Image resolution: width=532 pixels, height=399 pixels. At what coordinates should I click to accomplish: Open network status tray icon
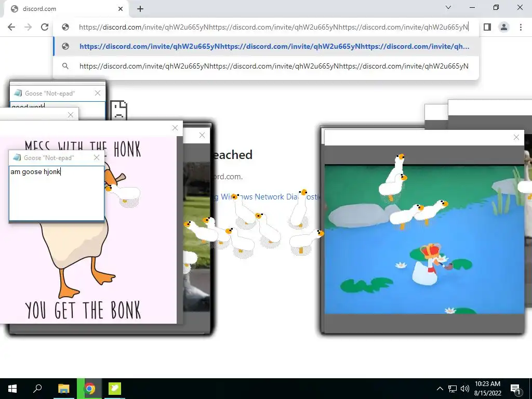tap(453, 389)
